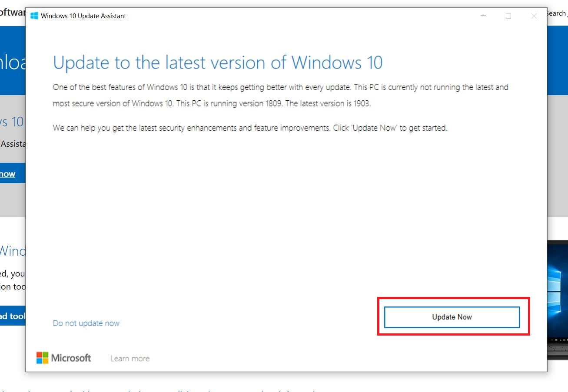Image resolution: width=568 pixels, height=392 pixels.
Task: Click the Update Now button
Action: point(452,317)
